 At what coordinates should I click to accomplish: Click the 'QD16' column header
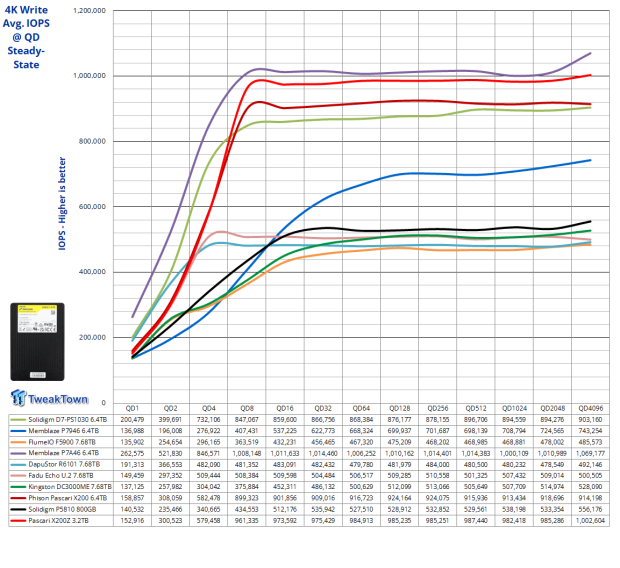point(285,408)
